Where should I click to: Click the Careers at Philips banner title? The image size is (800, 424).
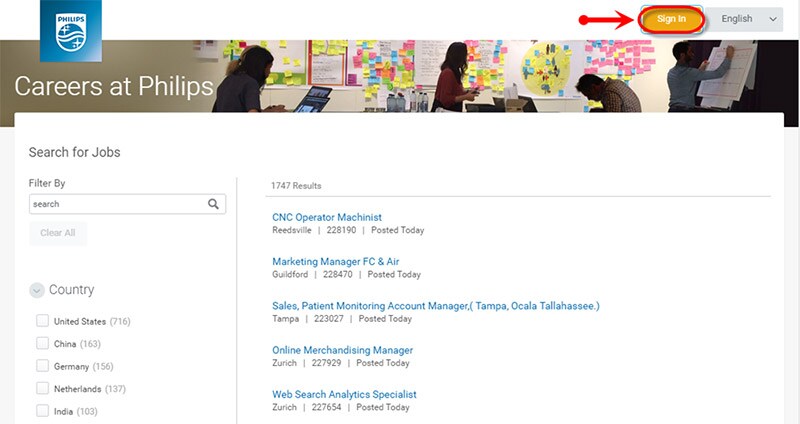click(114, 86)
